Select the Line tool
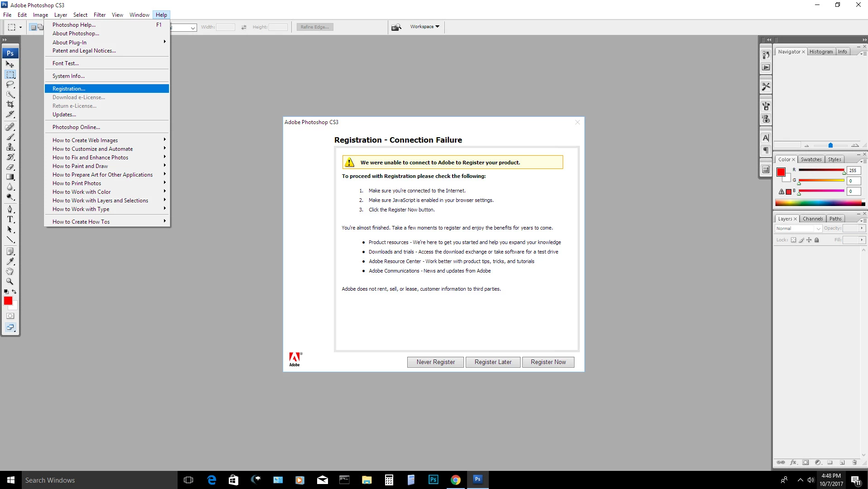The height and width of the screenshot is (489, 868). click(10, 240)
